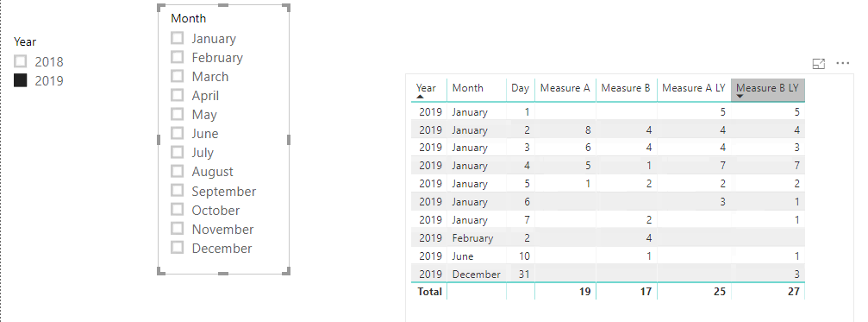Click the top-center resize handle of Month slicer
The image size is (868, 322).
(x=223, y=5)
